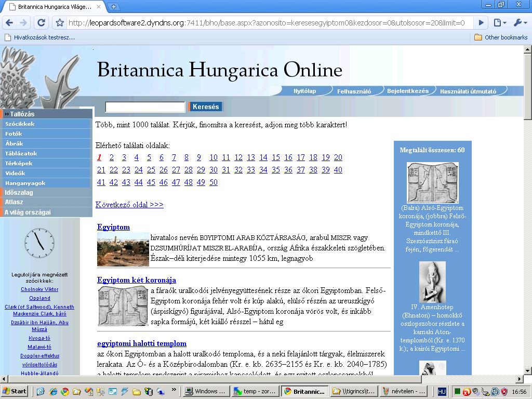
Task: Click the two crowns relief thumbnail in results
Action: point(123,305)
